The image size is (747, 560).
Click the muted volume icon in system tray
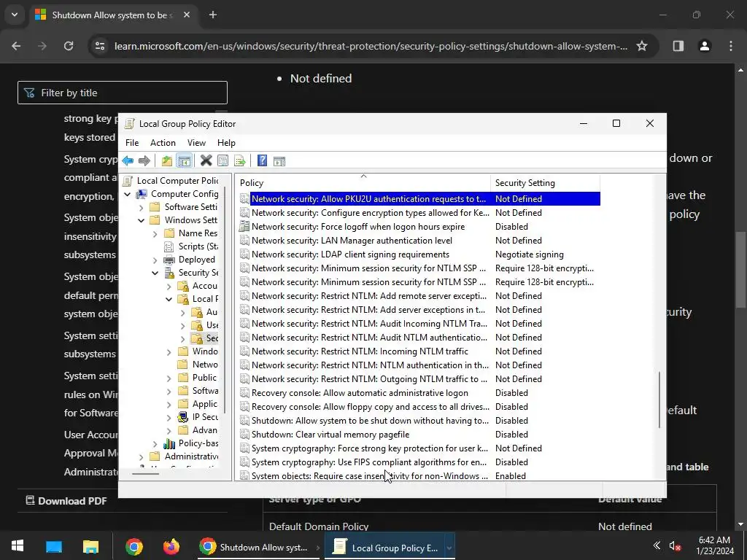pos(674,546)
